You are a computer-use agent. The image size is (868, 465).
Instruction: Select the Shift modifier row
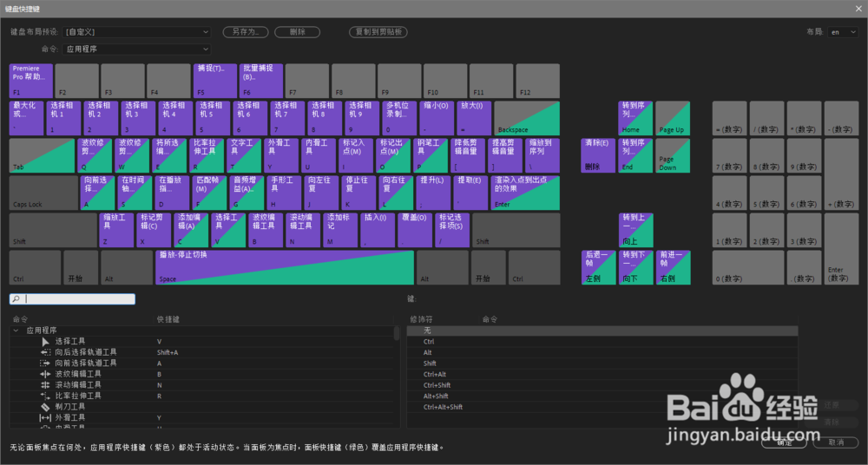(x=602, y=363)
